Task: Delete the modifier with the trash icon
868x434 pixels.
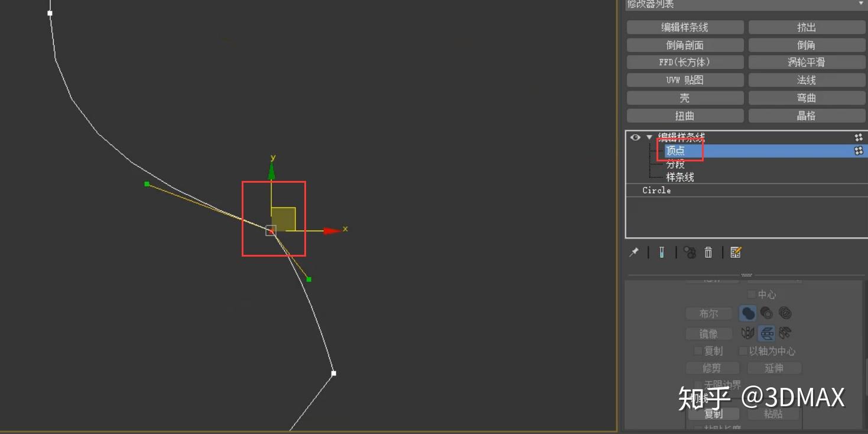Action: click(x=708, y=252)
